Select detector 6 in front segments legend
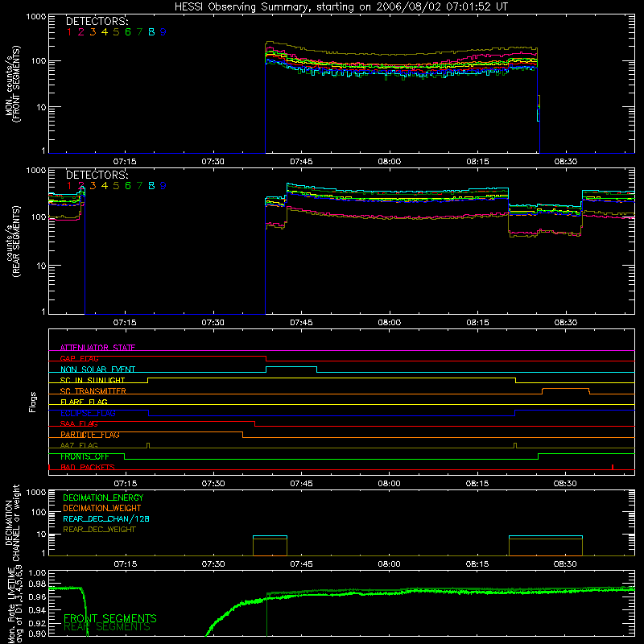644x644 pixels. pos(128,32)
